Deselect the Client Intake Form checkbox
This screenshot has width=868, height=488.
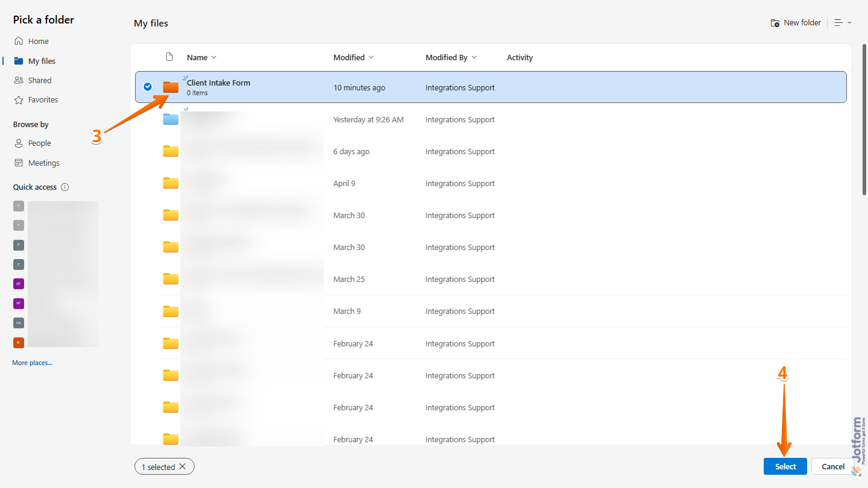(x=148, y=86)
